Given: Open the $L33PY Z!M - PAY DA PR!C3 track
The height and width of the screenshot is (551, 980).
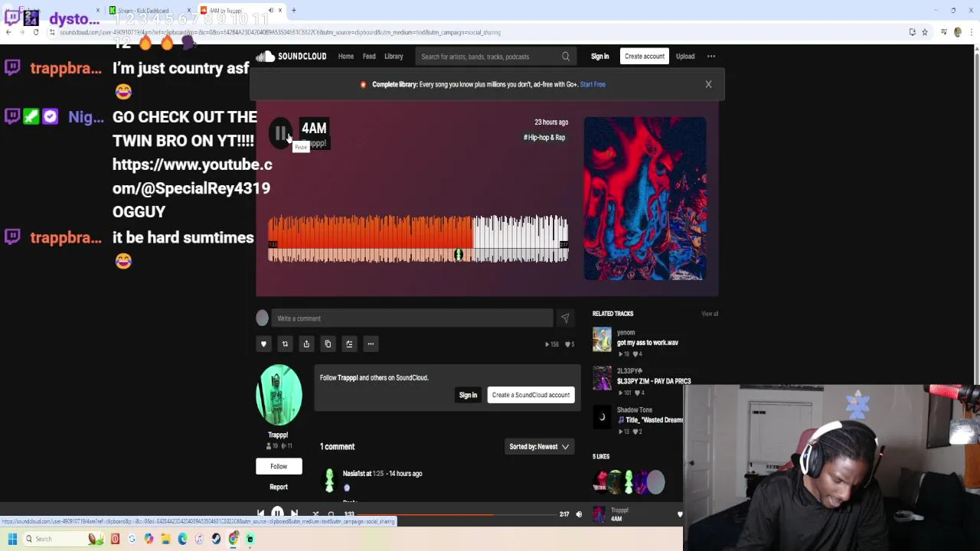Looking at the screenshot, I should click(654, 381).
